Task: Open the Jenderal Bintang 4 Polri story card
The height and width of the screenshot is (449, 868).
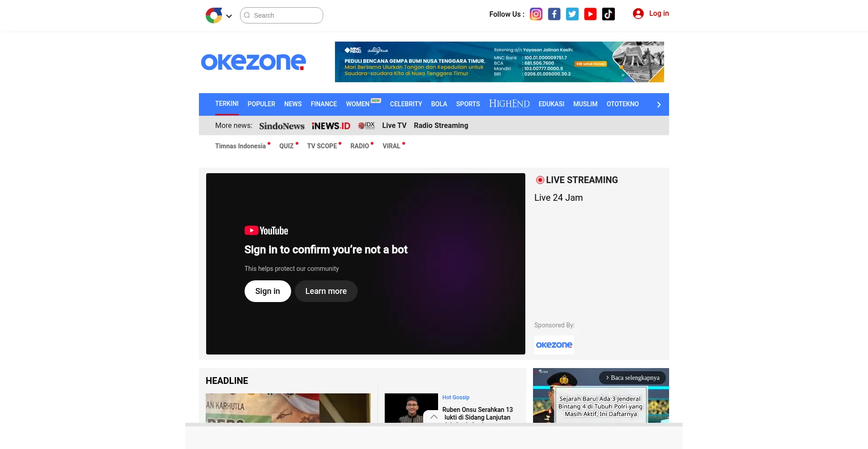Action: 601,396
